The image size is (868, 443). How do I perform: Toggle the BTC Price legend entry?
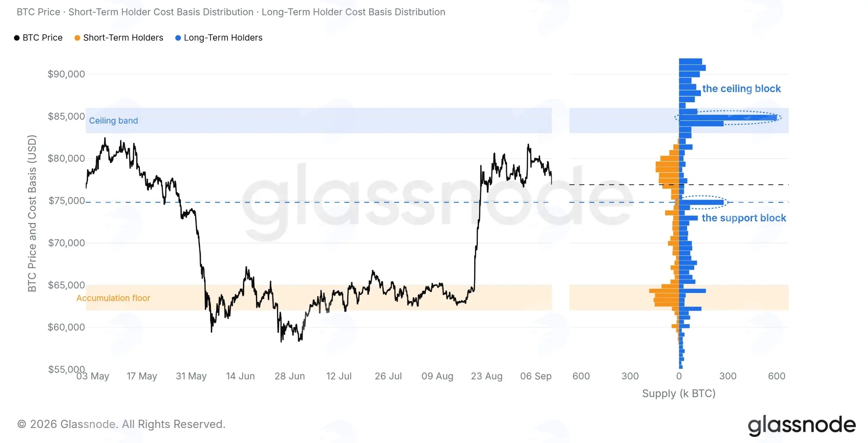coord(38,38)
